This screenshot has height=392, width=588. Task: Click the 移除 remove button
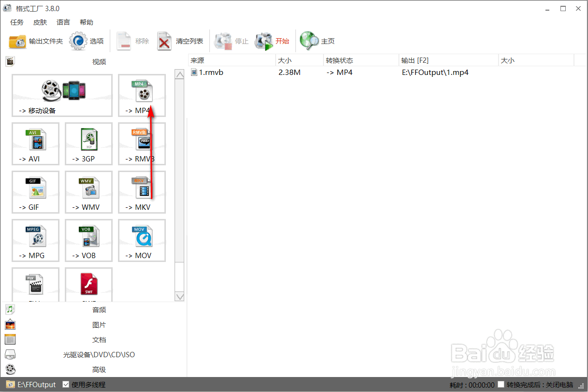click(x=132, y=42)
